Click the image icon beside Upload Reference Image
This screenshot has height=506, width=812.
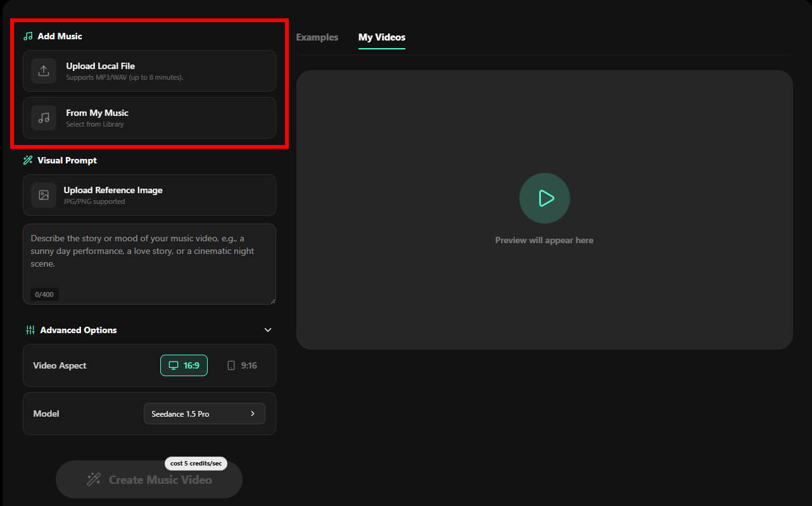click(44, 195)
